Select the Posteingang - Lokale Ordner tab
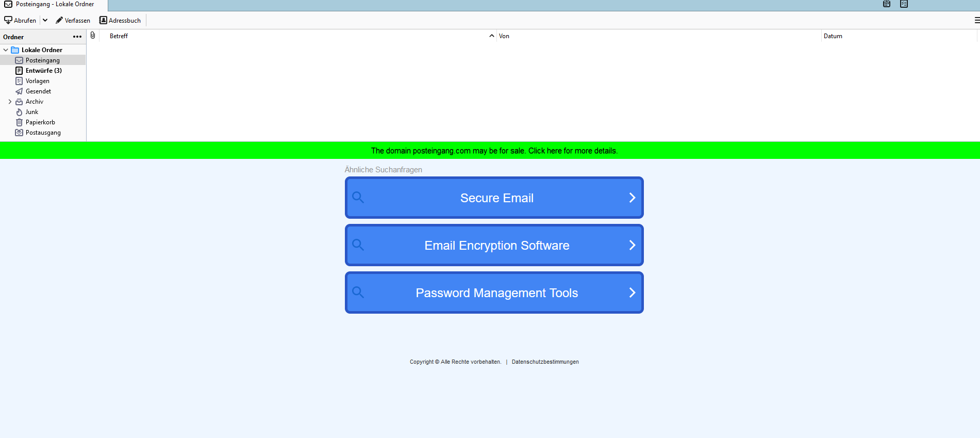980x438 pixels. pos(54,5)
